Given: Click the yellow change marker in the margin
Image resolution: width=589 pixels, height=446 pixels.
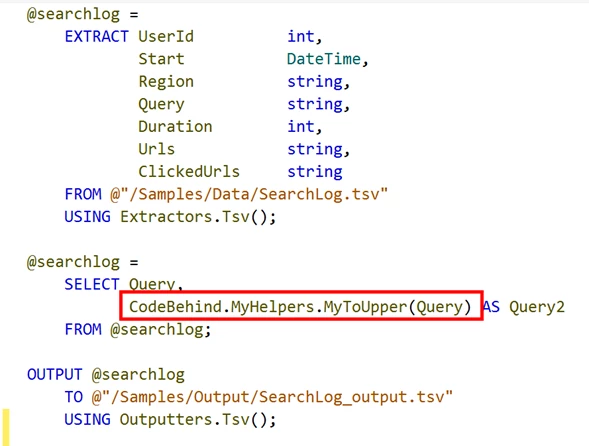Looking at the screenshot, I should click(x=6, y=427).
